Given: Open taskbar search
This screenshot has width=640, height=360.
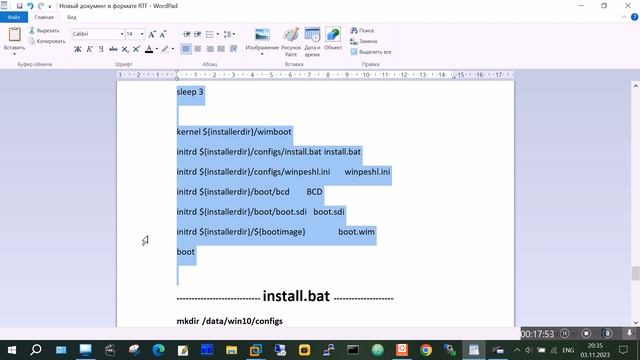Looking at the screenshot, I should pyautogui.click(x=36, y=350).
